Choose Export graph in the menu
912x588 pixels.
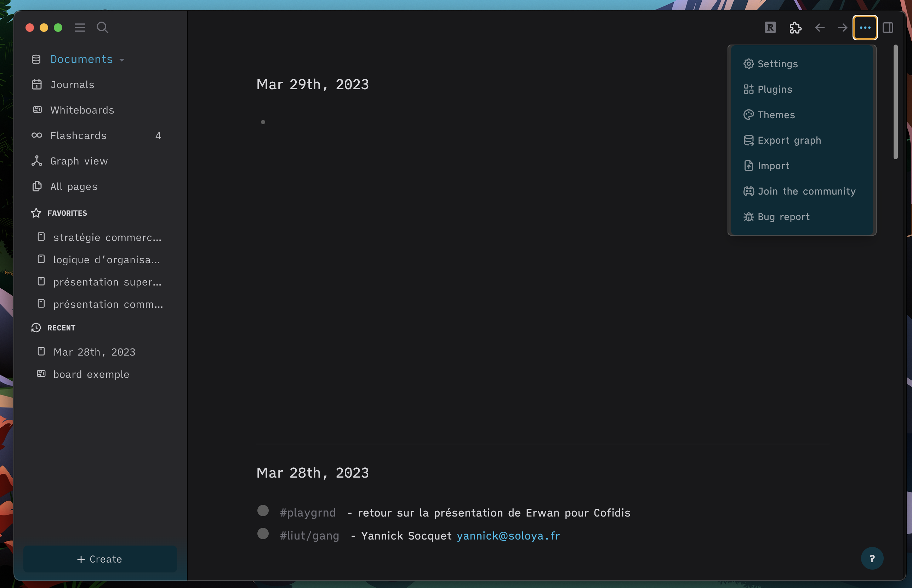tap(789, 140)
